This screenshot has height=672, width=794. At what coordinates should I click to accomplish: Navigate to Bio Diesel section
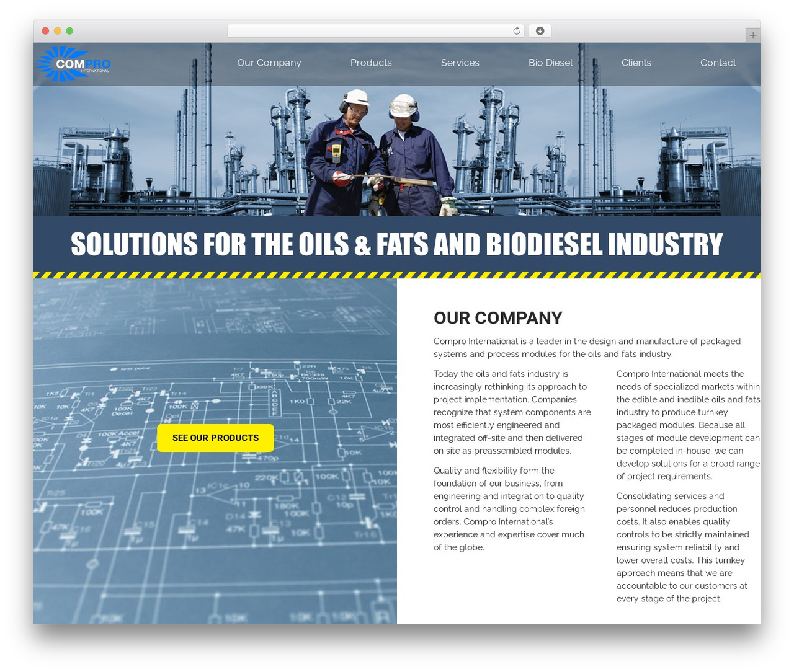550,63
